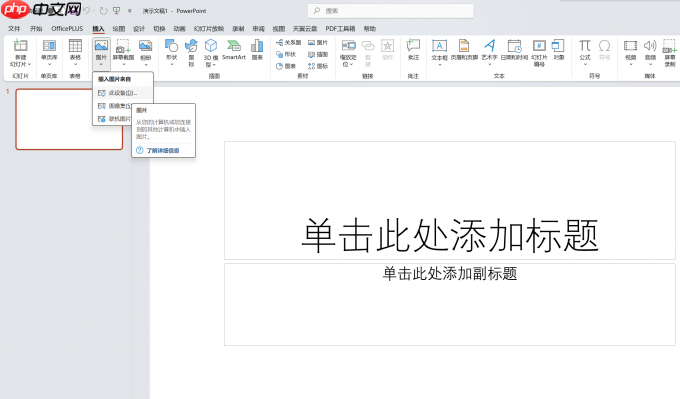Expand the 形状 dropdown arrow
The image size is (680, 399).
pyautogui.click(x=172, y=65)
